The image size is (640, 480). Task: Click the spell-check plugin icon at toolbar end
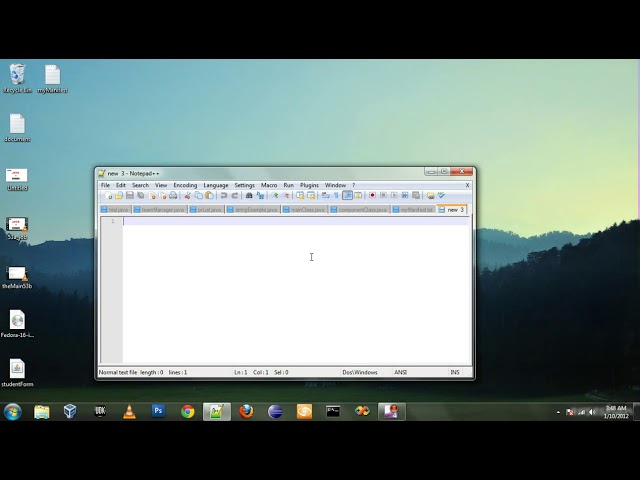(441, 196)
